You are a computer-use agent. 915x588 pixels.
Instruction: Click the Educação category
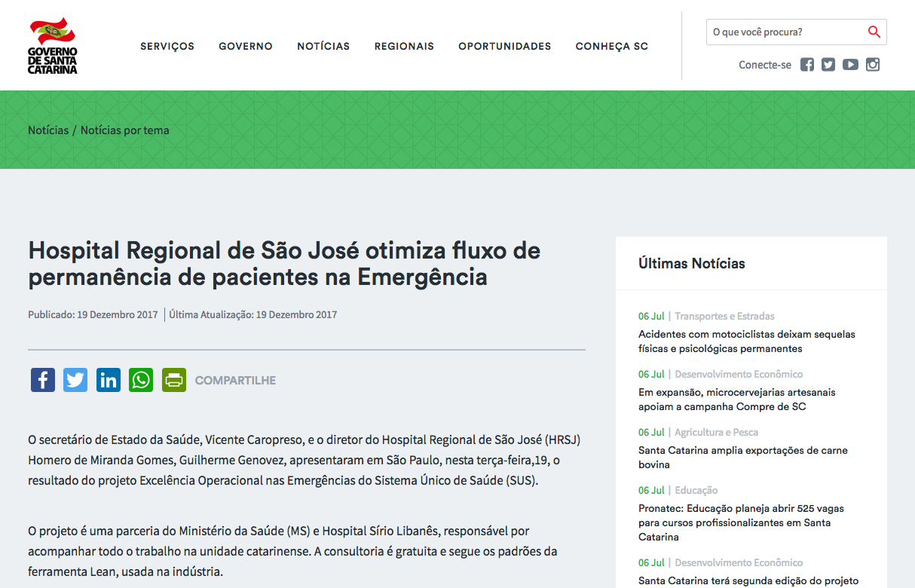[x=696, y=491]
